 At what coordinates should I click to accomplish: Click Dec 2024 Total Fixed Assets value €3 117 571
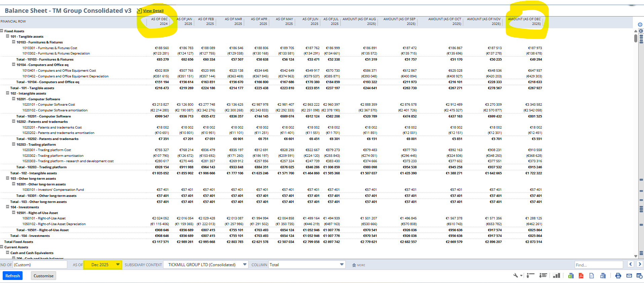(160, 242)
